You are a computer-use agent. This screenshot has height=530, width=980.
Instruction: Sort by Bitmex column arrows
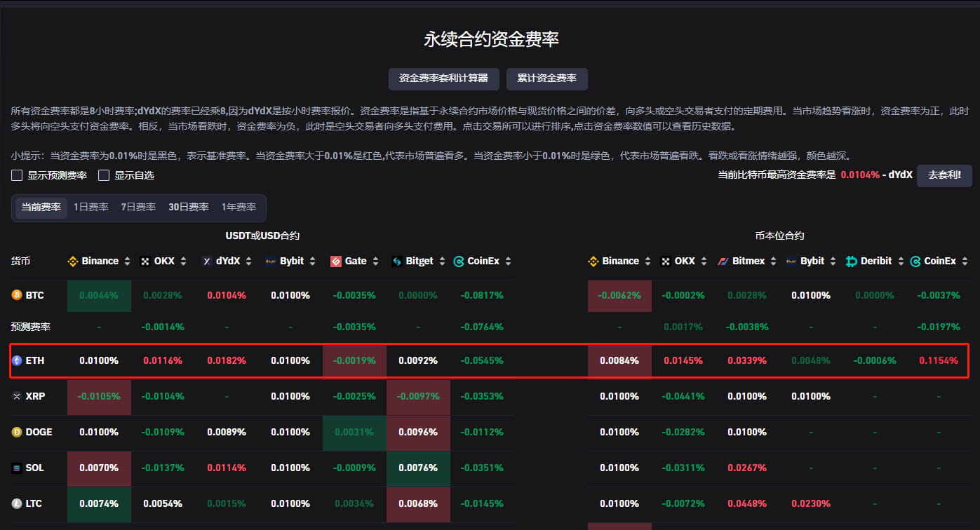point(774,261)
